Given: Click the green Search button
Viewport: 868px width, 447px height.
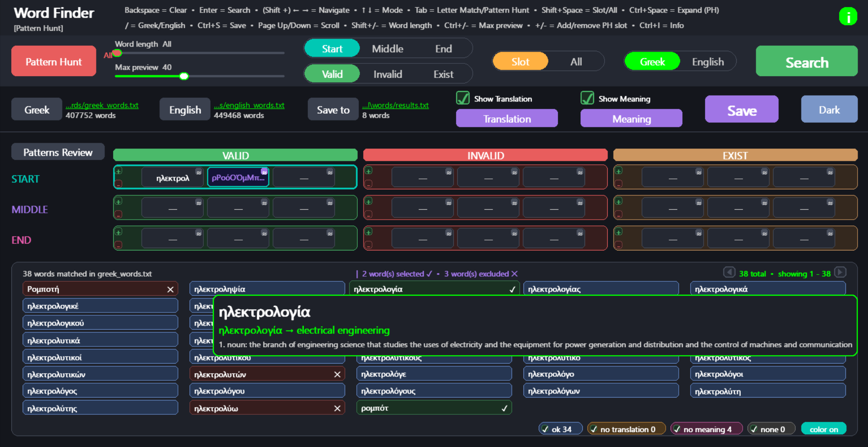Looking at the screenshot, I should (x=806, y=61).
